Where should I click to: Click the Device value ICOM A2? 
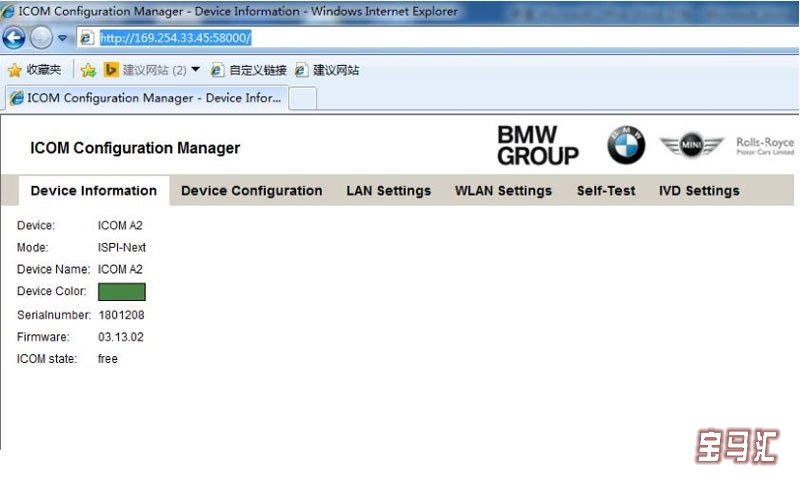pos(120,225)
